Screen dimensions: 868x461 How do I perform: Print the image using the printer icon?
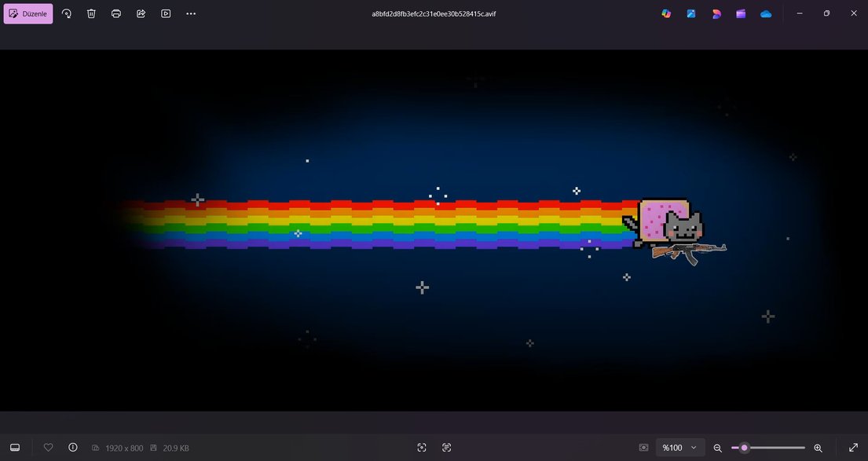(x=116, y=14)
